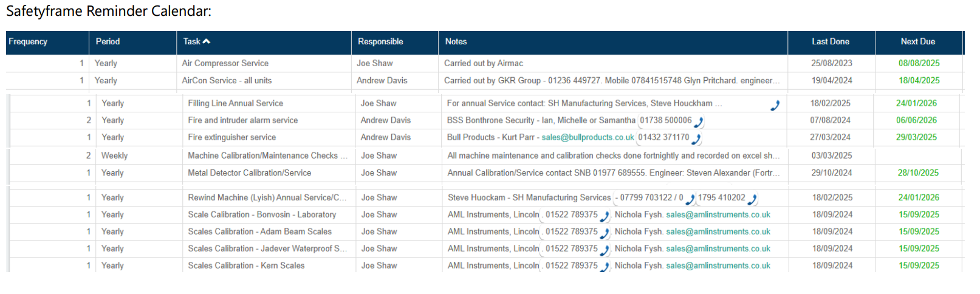Sort by the Period column header

coord(108,41)
